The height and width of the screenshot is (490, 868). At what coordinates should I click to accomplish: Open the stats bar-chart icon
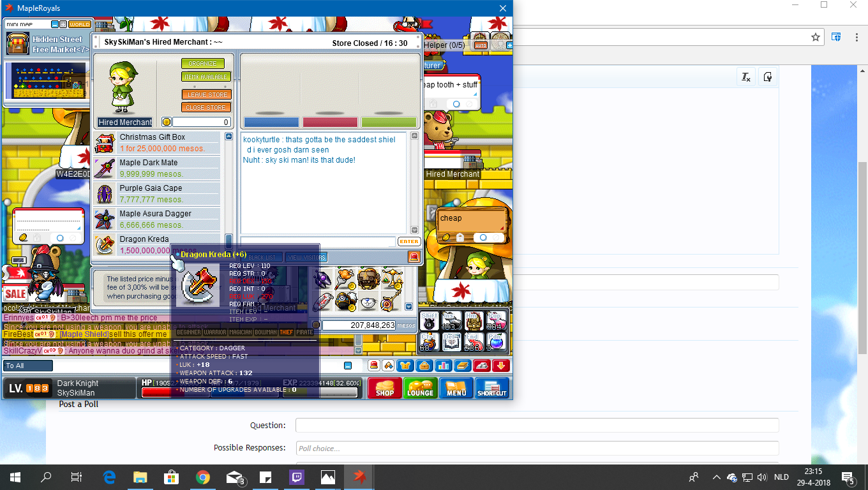(x=443, y=366)
